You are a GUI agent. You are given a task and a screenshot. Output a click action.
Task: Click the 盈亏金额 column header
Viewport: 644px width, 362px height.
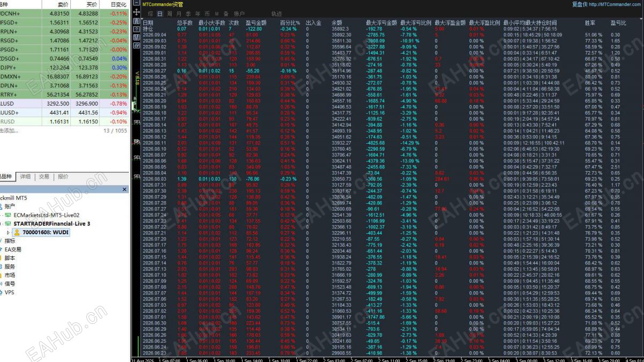tap(256, 23)
